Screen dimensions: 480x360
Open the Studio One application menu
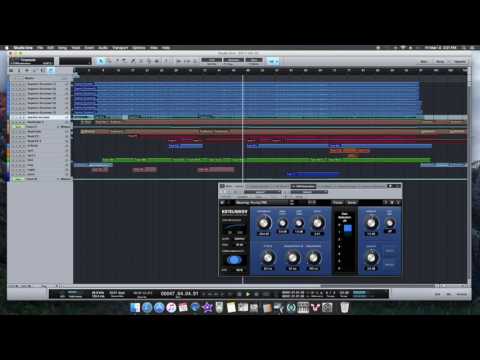coord(23,48)
